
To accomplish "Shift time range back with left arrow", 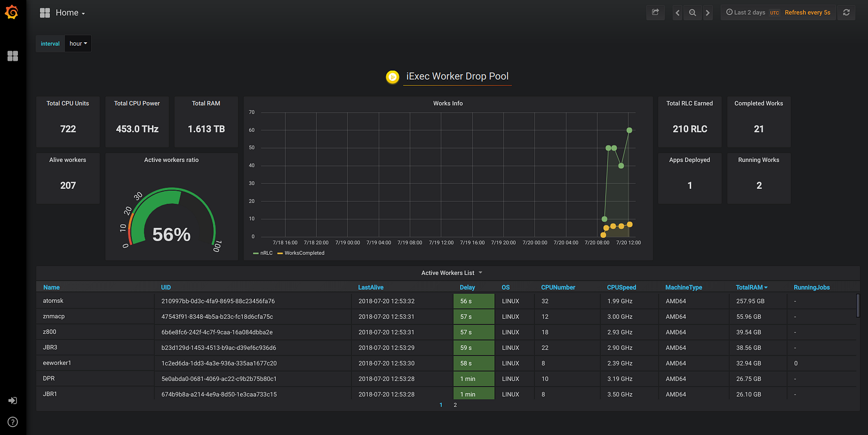I will point(678,12).
